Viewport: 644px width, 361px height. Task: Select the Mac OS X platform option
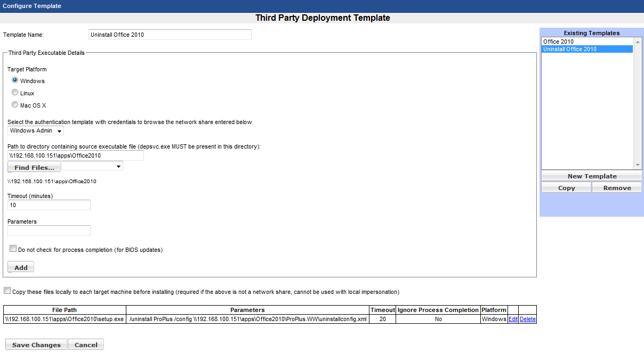15,105
